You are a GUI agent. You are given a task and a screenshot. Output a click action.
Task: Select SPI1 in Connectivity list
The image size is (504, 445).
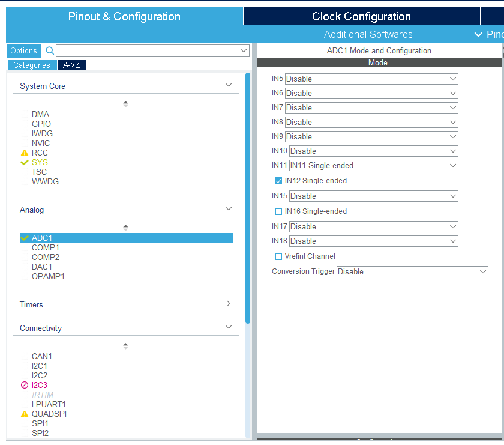(x=40, y=424)
